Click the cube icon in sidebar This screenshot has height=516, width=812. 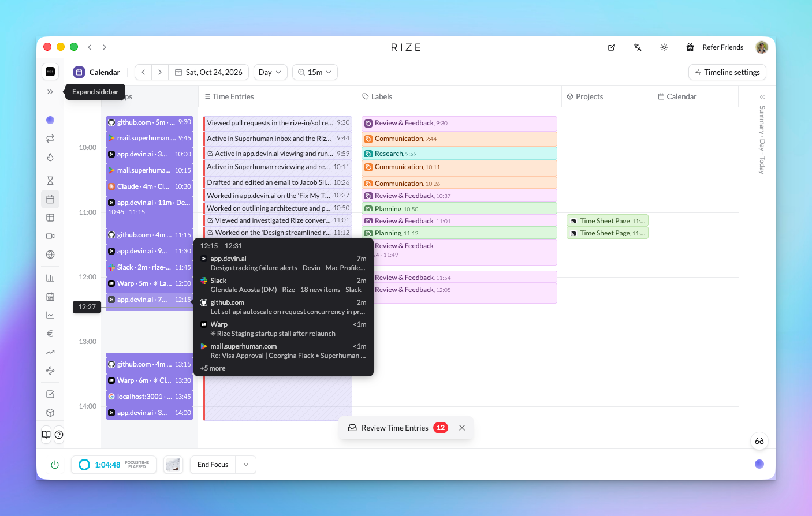click(x=50, y=413)
